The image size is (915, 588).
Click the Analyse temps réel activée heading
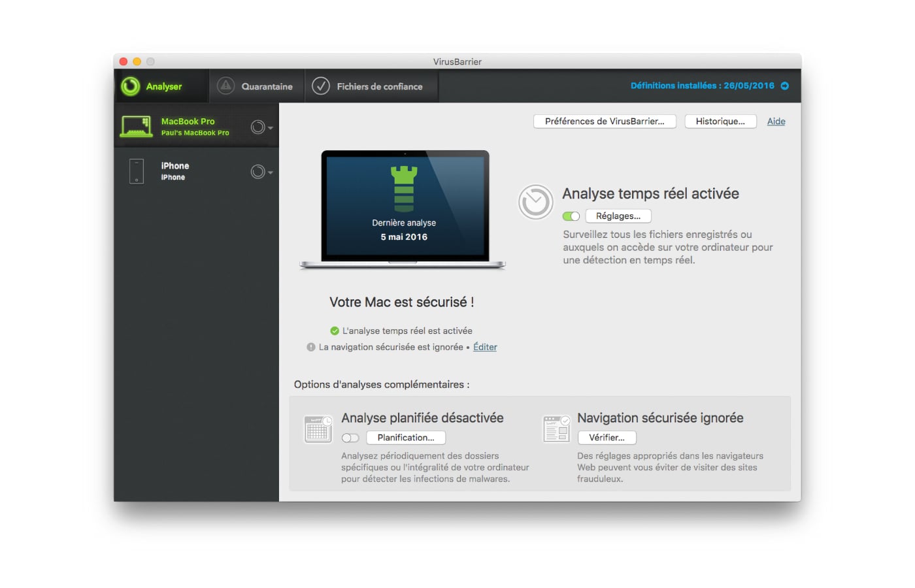click(x=651, y=193)
